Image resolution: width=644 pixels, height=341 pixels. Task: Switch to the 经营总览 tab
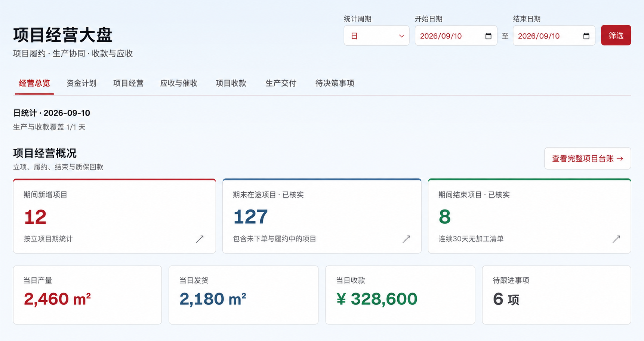pyautogui.click(x=34, y=83)
